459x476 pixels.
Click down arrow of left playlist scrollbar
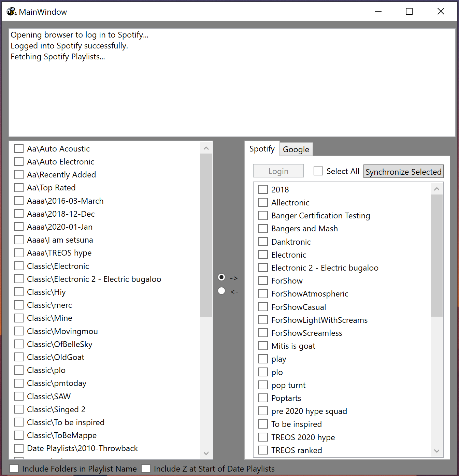(x=206, y=453)
